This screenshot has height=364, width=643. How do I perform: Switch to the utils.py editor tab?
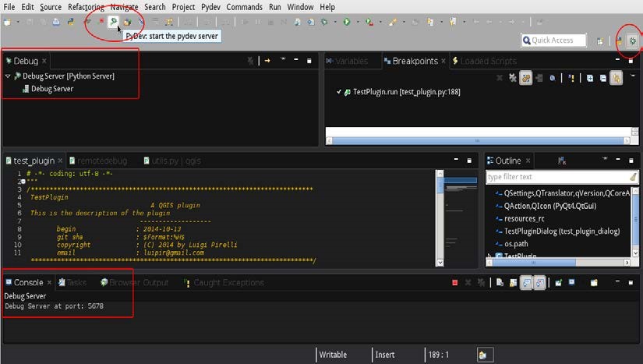[173, 161]
